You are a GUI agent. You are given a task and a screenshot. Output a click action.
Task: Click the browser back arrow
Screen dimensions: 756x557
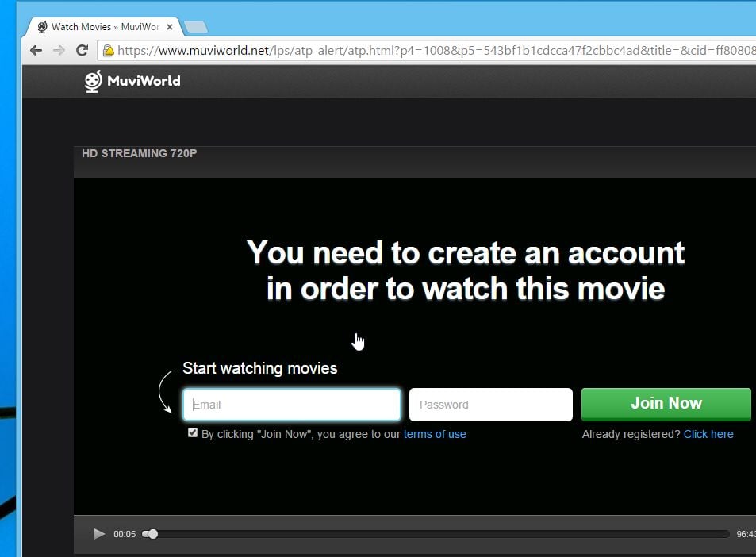click(x=36, y=50)
